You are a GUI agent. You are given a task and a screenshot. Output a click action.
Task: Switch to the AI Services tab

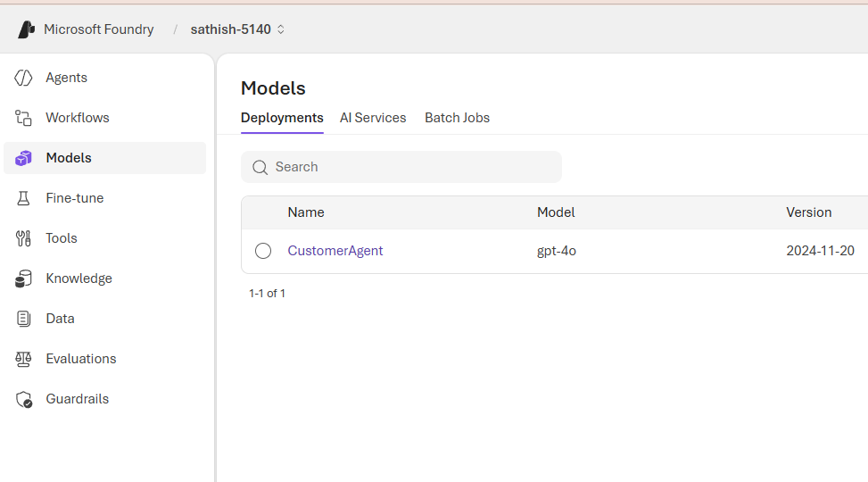(x=373, y=118)
